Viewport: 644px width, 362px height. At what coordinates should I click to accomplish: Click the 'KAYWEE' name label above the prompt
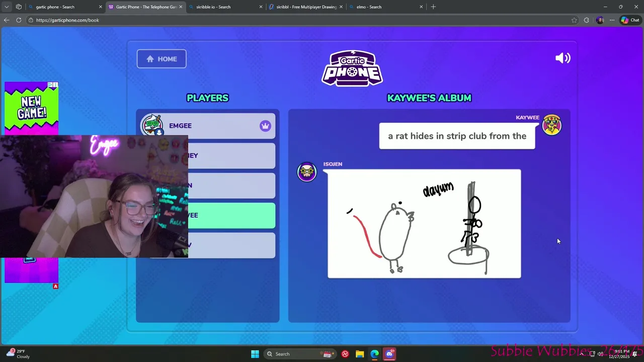(527, 118)
